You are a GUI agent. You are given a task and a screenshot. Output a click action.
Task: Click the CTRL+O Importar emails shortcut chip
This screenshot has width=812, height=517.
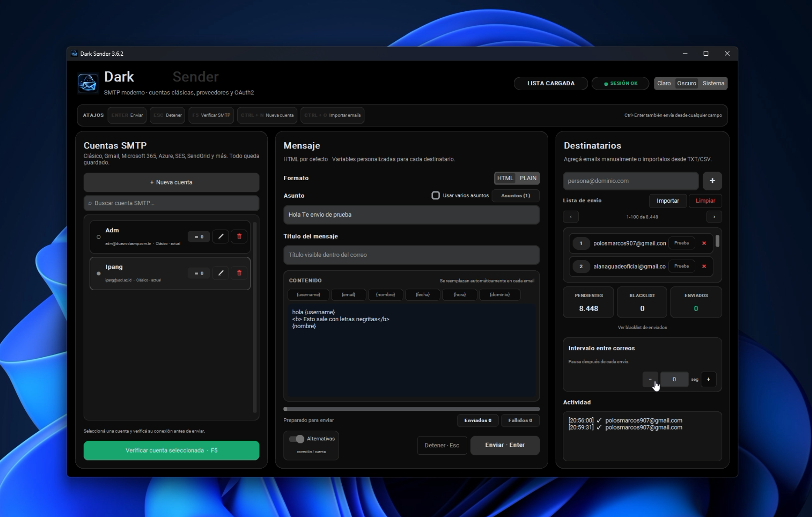pos(333,115)
